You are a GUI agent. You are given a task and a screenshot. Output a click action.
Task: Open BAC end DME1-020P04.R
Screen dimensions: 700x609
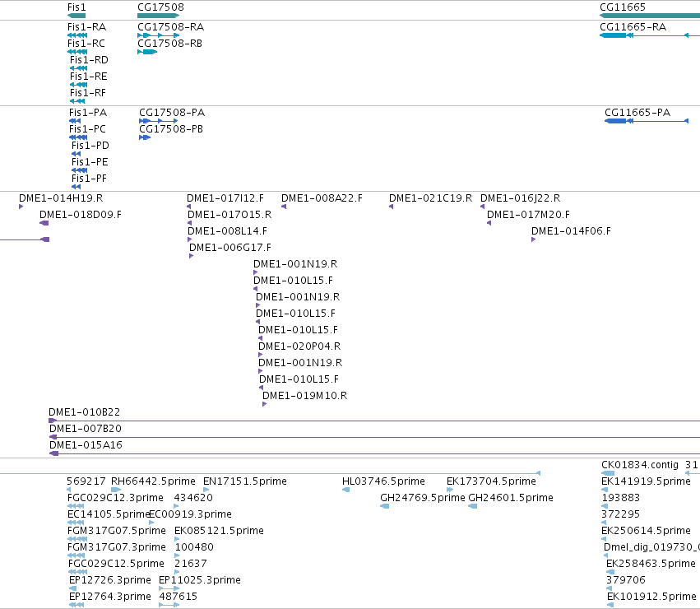[299, 346]
